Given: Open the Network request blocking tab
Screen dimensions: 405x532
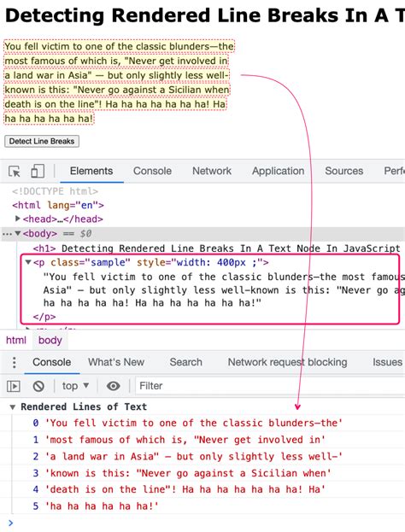Looking at the screenshot, I should click(x=287, y=362).
